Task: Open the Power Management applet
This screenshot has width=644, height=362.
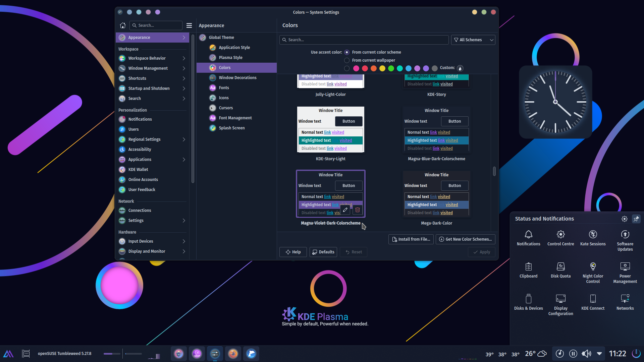Action: coord(625,273)
